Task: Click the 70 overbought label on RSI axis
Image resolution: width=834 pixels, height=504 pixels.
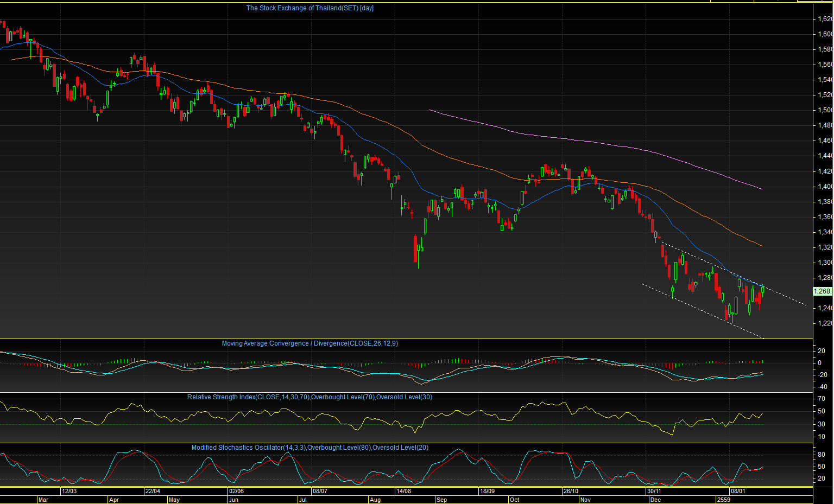Action: 822,399
